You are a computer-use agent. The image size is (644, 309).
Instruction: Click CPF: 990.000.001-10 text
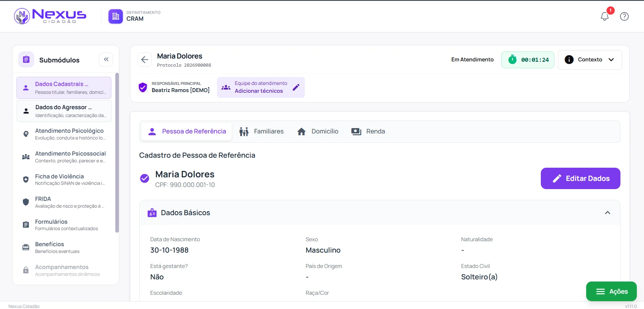185,185
